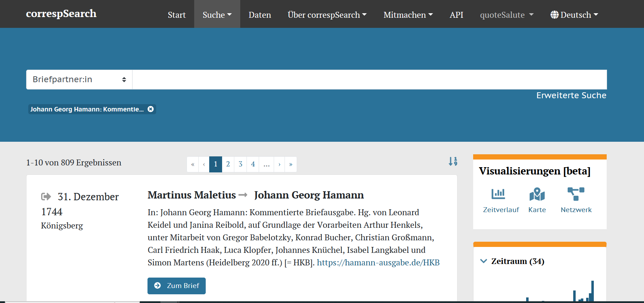Go to the API page
Image resolution: width=644 pixels, height=303 pixels.
coord(456,15)
